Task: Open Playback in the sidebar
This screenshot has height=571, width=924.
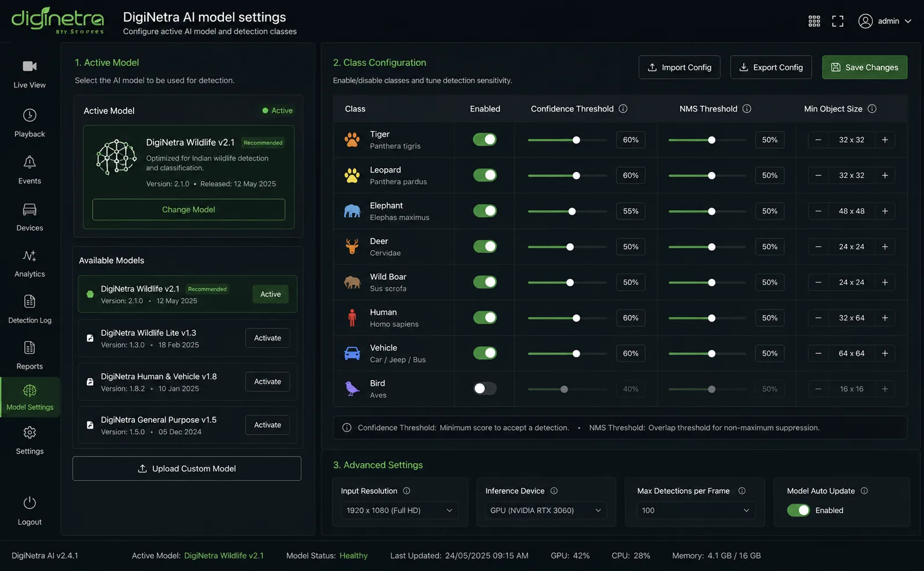Action: (x=30, y=123)
